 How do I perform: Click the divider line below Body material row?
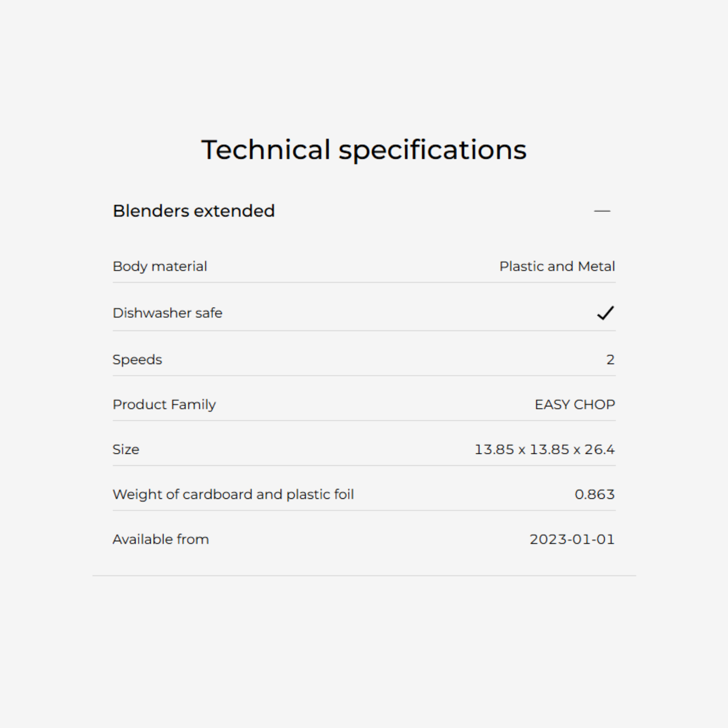[364, 282]
